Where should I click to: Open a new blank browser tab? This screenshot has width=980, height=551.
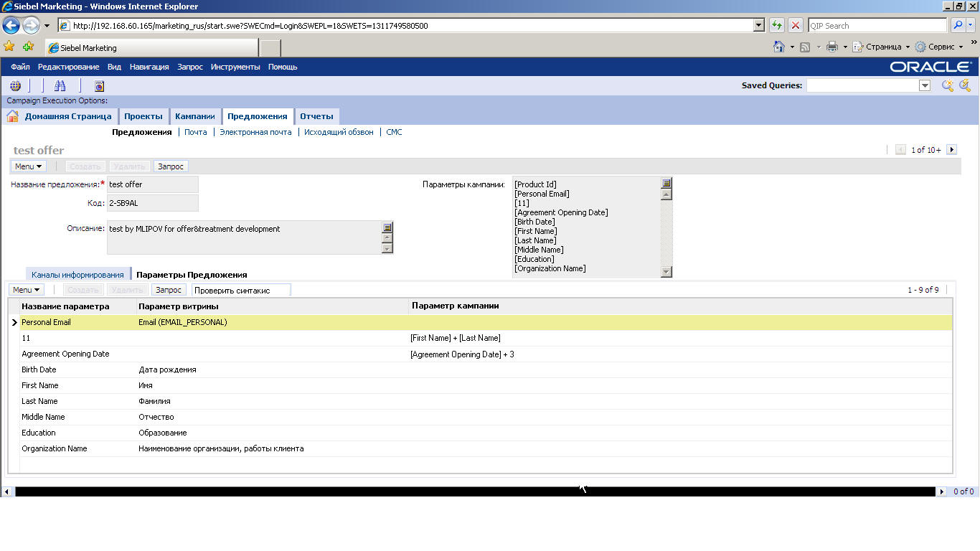[270, 48]
